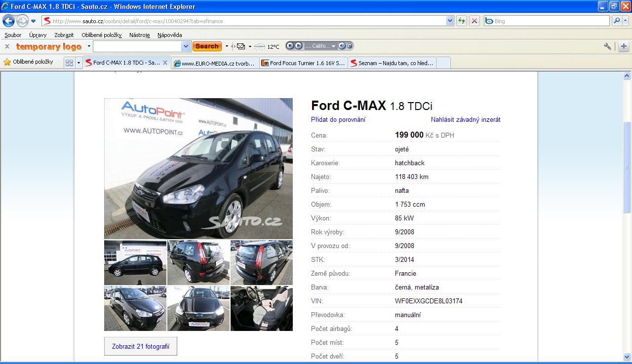Toggle mute on the toolbar radio speaker
This screenshot has height=364, width=632.
(x=342, y=46)
